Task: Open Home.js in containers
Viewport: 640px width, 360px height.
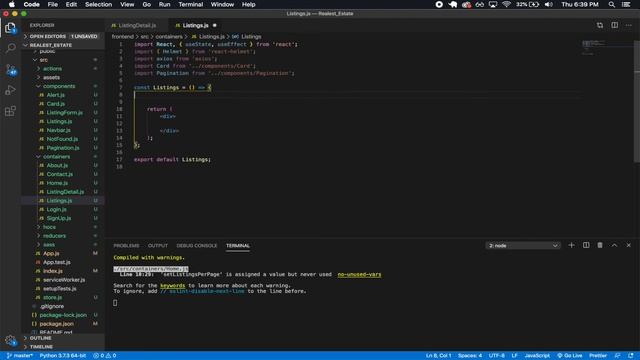Action: tap(57, 183)
